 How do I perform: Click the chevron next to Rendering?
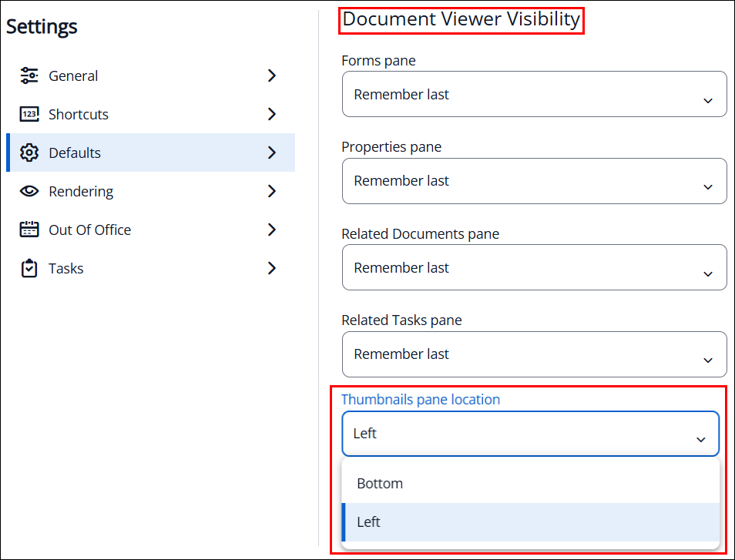(x=272, y=191)
